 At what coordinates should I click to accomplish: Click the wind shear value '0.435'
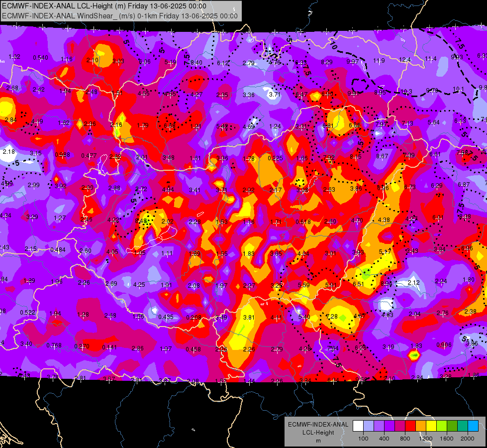coord(166,317)
